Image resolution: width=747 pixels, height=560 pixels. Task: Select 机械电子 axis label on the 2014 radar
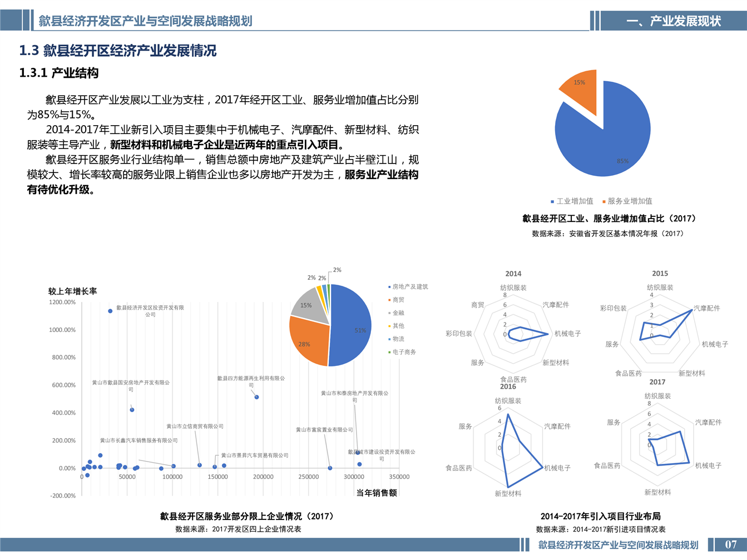coord(568,334)
